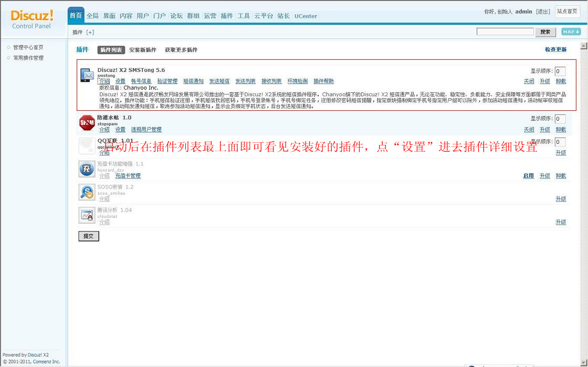This screenshot has width=588, height=367.
Task: Click the top search input field
Action: pos(505,32)
